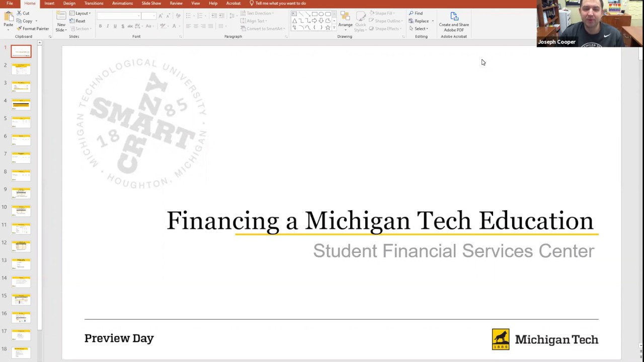Open Font dialog launcher
This screenshot has width=644, height=362.
(180, 37)
